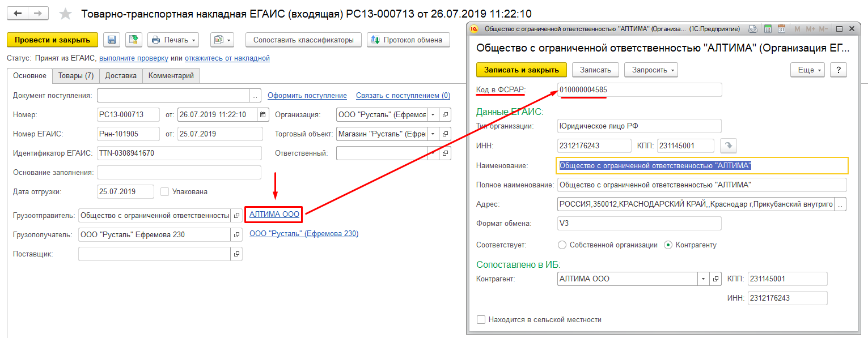Viewport: 868px width, 338px height.
Task: Click the Дата отгрузки field
Action: [125, 192]
